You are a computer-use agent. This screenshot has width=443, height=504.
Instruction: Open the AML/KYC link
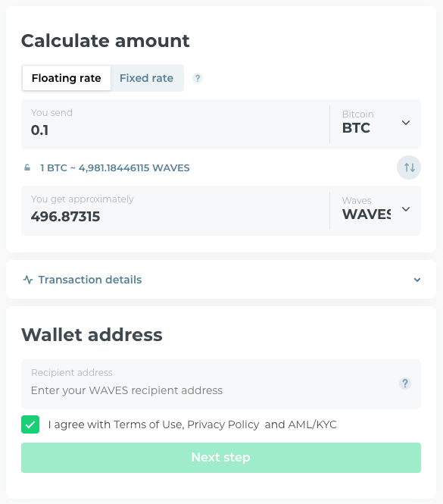coord(312,424)
